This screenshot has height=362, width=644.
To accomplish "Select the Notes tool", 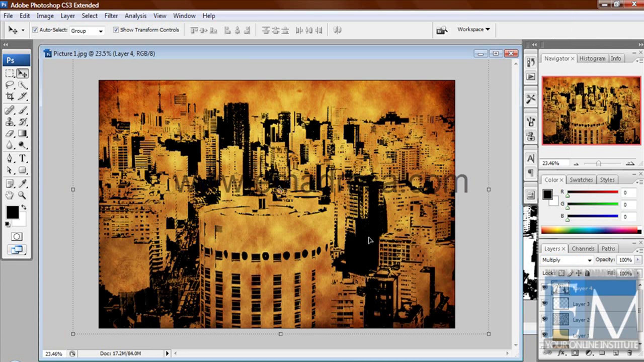I will click(x=10, y=184).
